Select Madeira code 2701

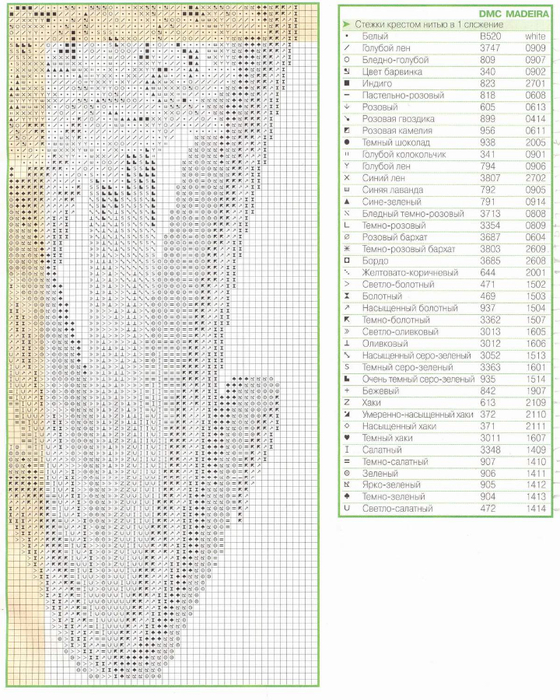tap(535, 83)
